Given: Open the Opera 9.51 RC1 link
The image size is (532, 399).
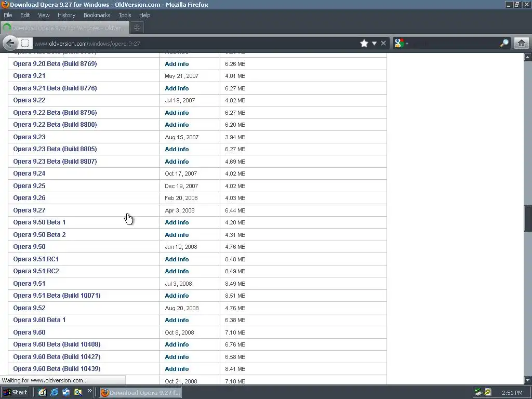Looking at the screenshot, I should tap(36, 259).
